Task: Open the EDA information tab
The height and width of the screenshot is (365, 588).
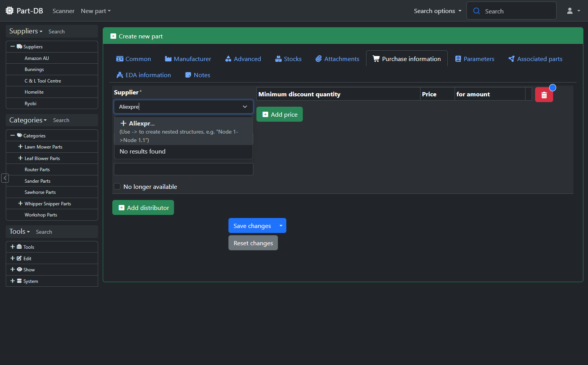Action: tap(143, 75)
